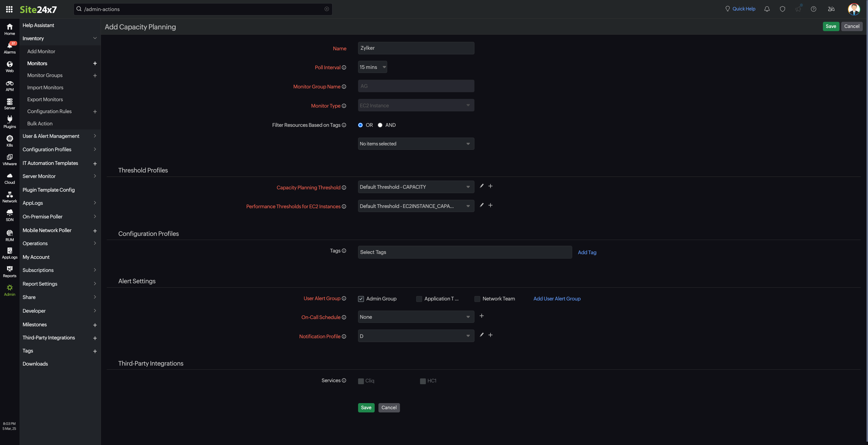The image size is (868, 445).
Task: Add a new On-Call Schedule
Action: [481, 316]
